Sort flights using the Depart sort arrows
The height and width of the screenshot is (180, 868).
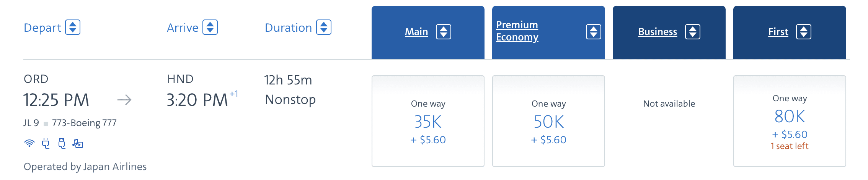pos(73,28)
